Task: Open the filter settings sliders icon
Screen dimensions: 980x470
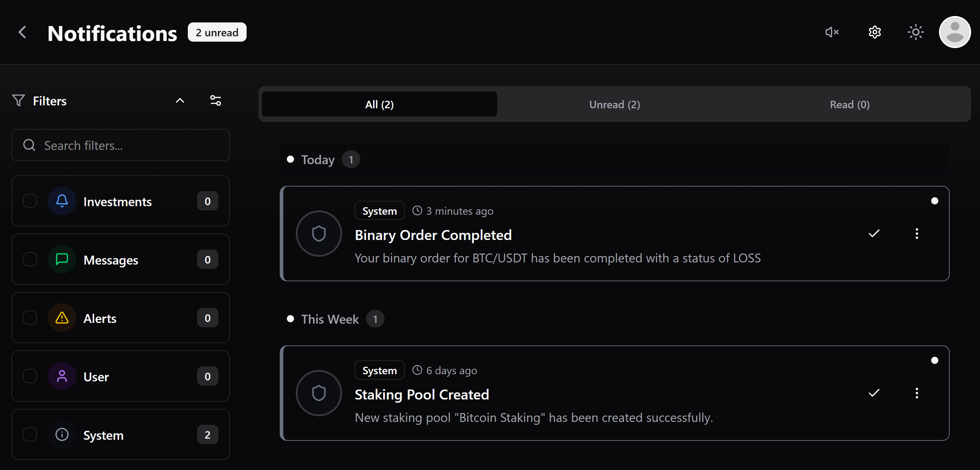Action: [215, 100]
